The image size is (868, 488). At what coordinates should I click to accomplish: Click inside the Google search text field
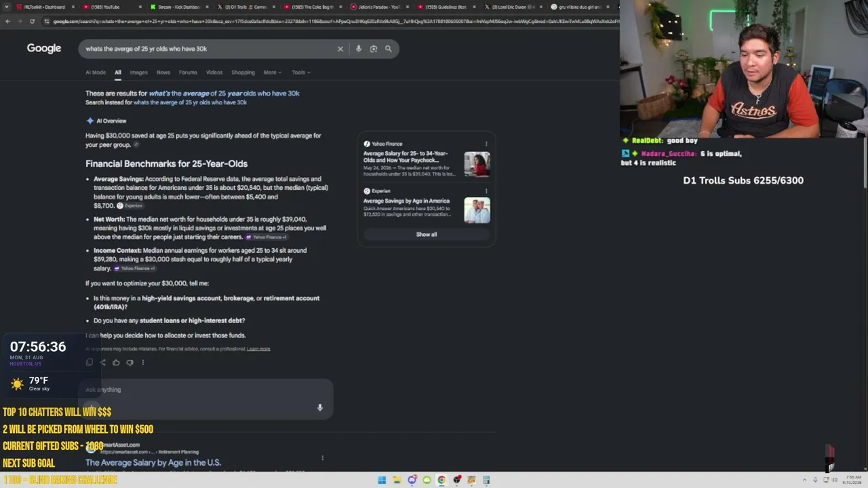207,49
